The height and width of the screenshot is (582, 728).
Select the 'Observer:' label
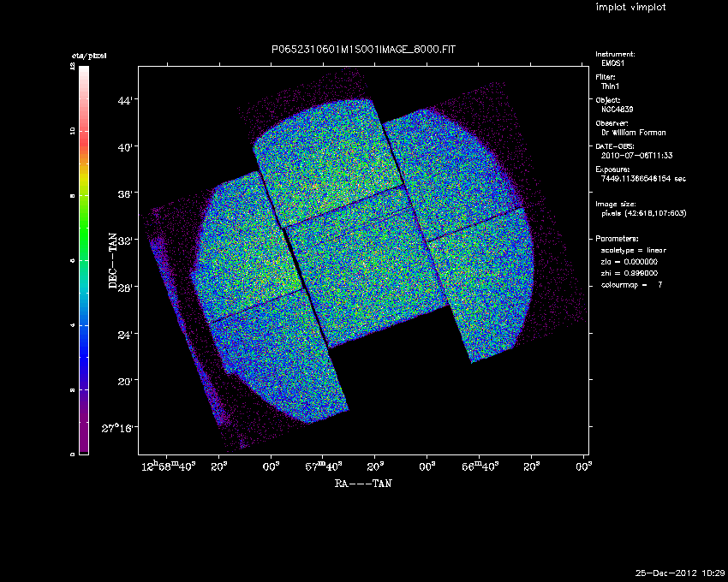612,123
